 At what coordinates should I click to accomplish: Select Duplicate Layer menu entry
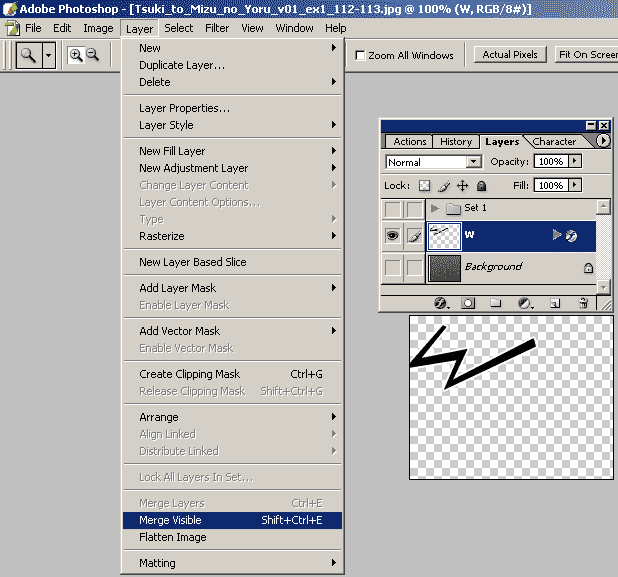pyautogui.click(x=232, y=65)
